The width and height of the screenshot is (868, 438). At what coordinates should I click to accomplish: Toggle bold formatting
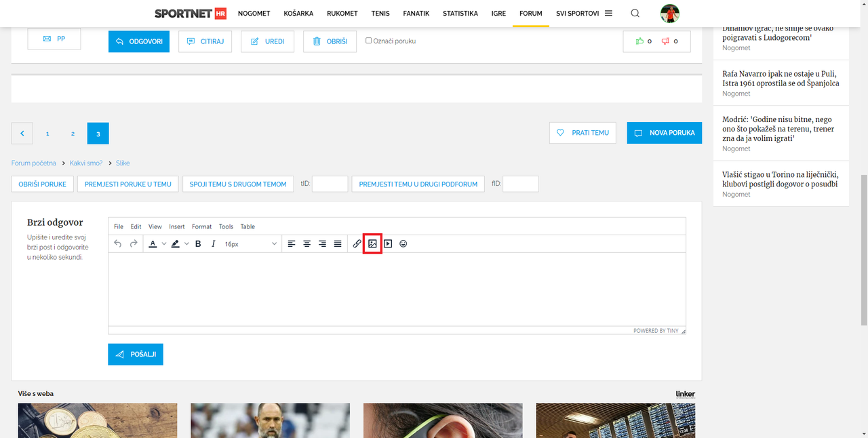point(198,243)
